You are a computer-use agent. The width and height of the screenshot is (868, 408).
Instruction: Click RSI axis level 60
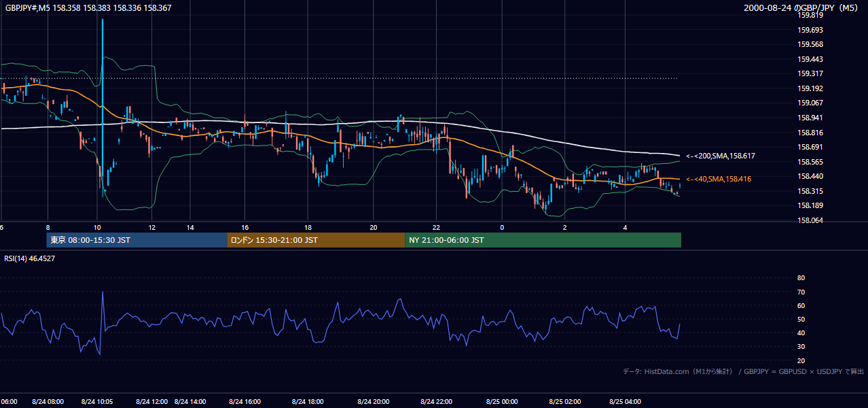(x=801, y=305)
